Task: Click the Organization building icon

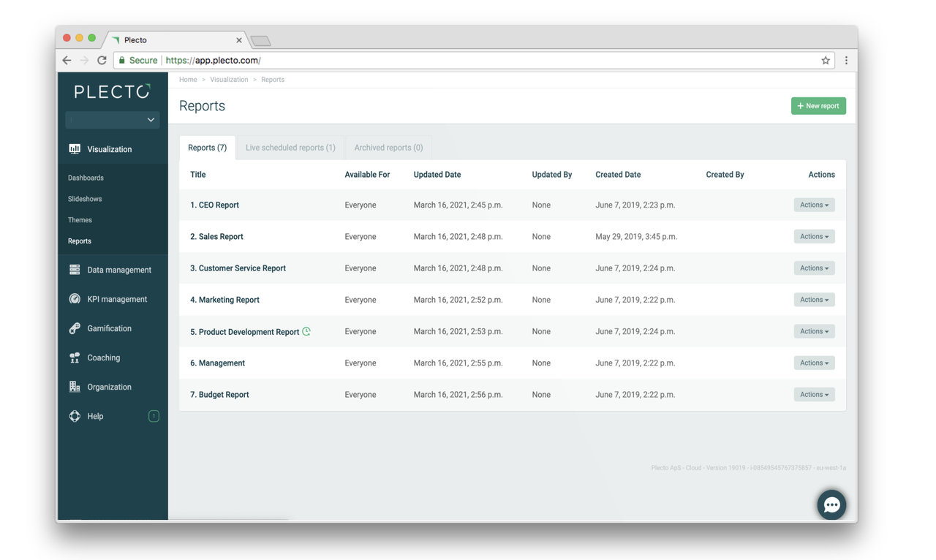Action: (x=75, y=387)
